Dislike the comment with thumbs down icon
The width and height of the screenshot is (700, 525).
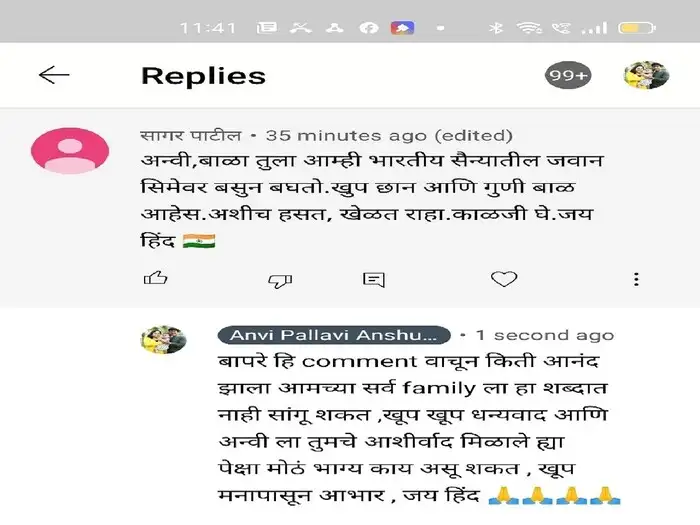point(280,280)
